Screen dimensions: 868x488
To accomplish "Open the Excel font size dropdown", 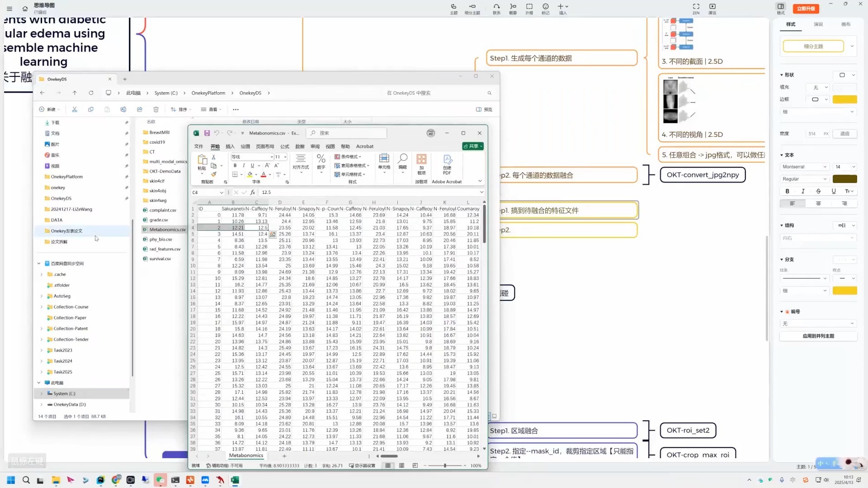I will pyautogui.click(x=285, y=157).
